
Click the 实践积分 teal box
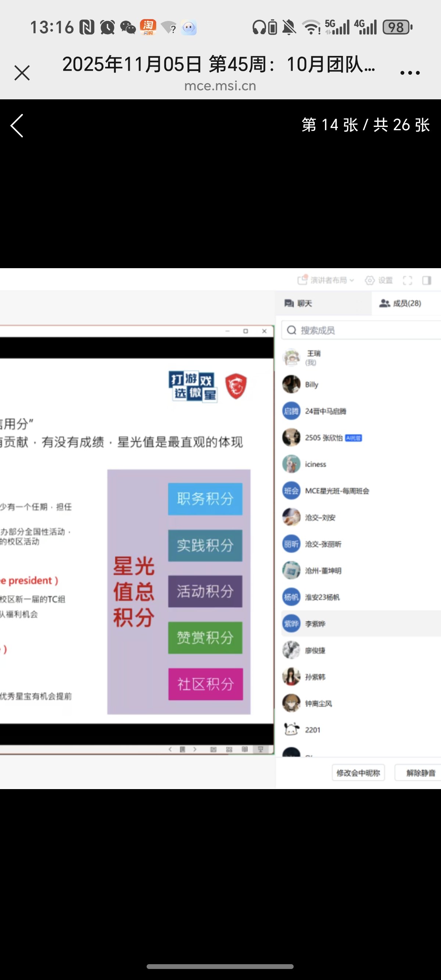205,546
